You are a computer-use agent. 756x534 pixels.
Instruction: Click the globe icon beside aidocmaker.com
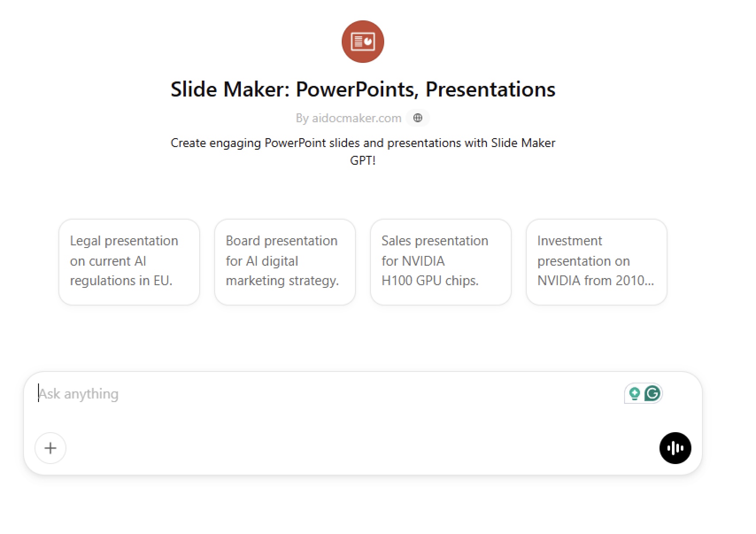tap(418, 118)
